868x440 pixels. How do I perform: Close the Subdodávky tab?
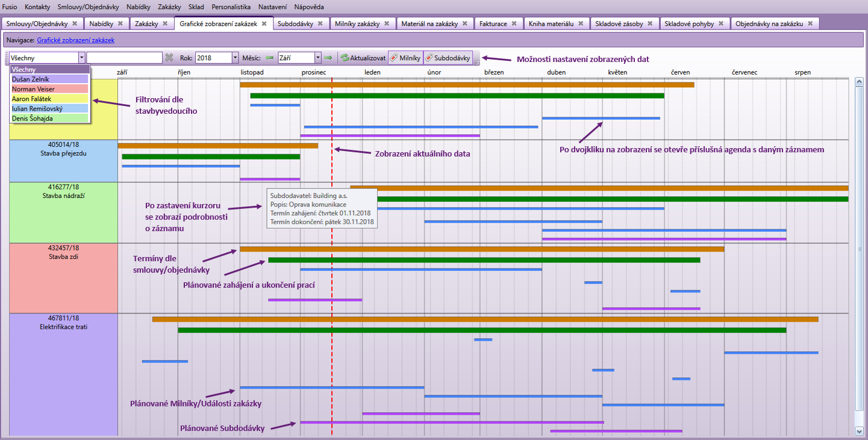pos(320,23)
